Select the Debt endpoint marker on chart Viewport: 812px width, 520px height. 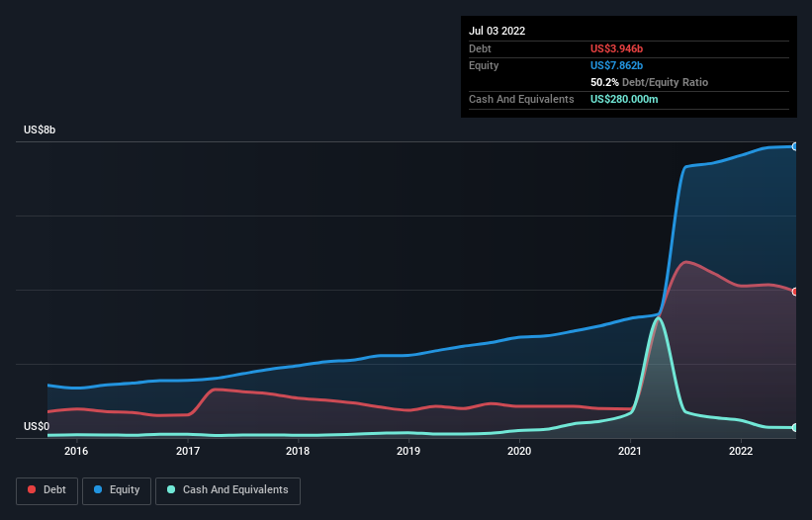point(795,292)
